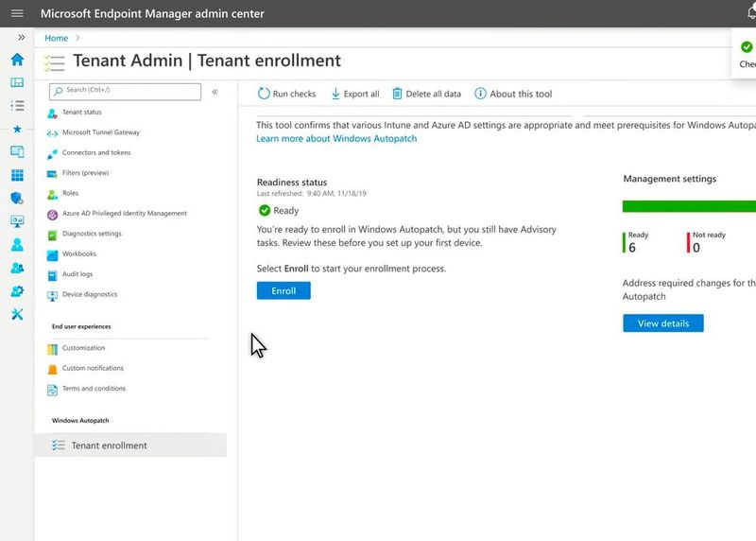Image resolution: width=756 pixels, height=541 pixels.
Task: Click the Tenant administration gear icon
Action: pyautogui.click(x=17, y=291)
